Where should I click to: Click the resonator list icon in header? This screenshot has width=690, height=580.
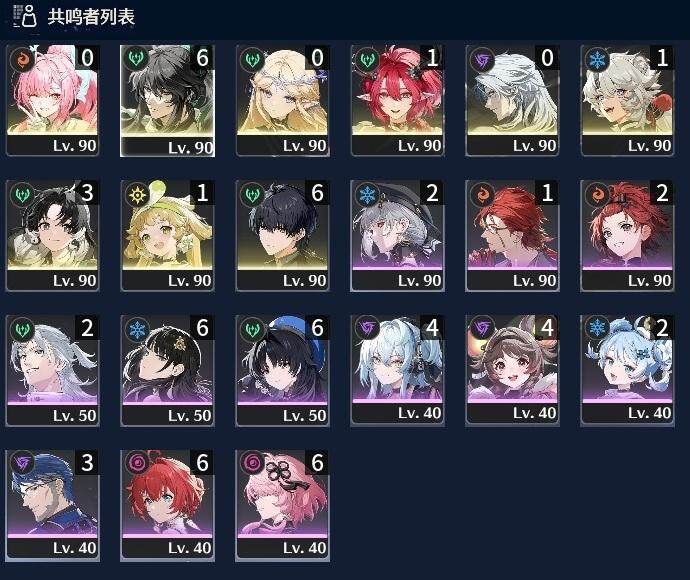(25, 16)
